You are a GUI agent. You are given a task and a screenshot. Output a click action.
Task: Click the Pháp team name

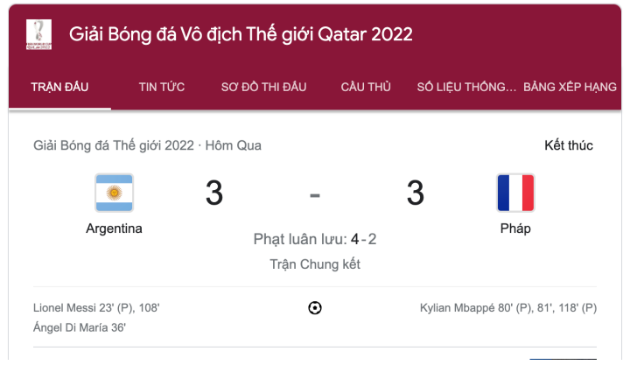516,229
